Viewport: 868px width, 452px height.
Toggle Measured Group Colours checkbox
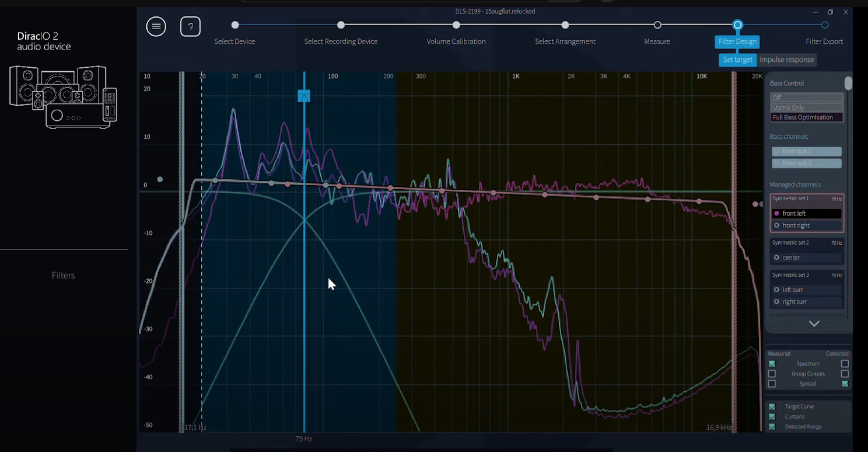772,374
